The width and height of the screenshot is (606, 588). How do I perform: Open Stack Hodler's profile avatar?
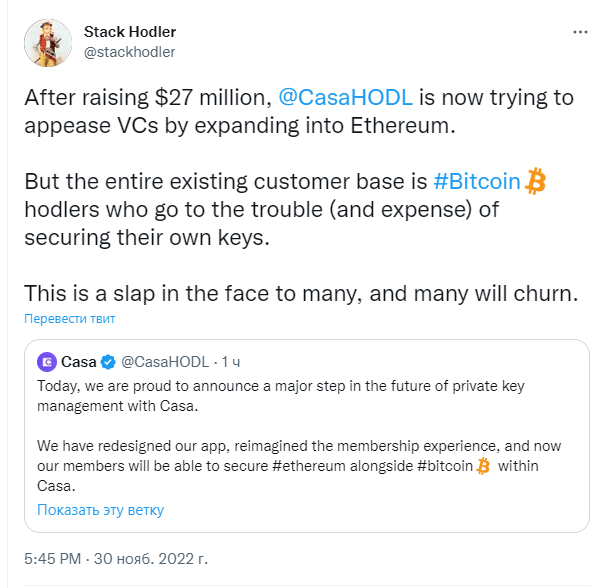click(x=48, y=43)
